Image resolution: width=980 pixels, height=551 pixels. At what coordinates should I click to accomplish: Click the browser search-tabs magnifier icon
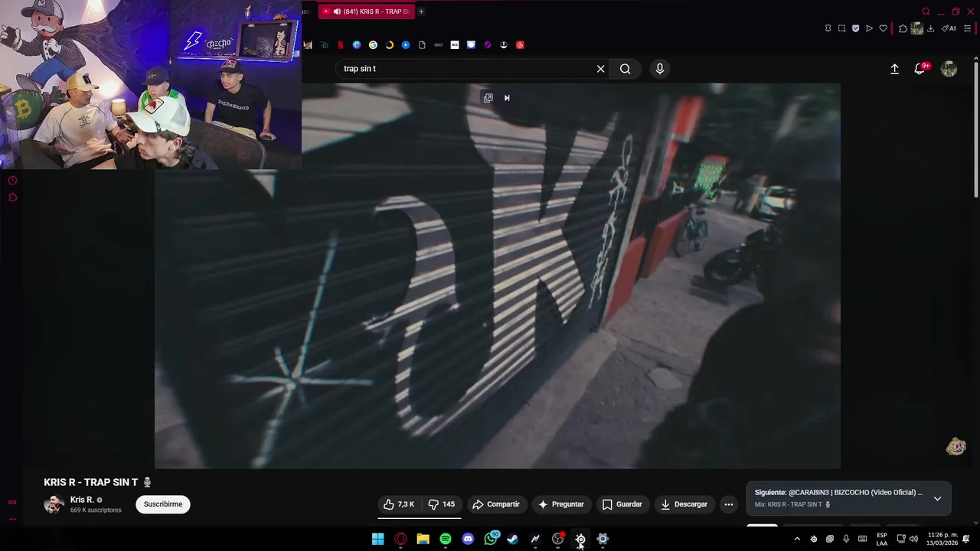[x=926, y=11]
